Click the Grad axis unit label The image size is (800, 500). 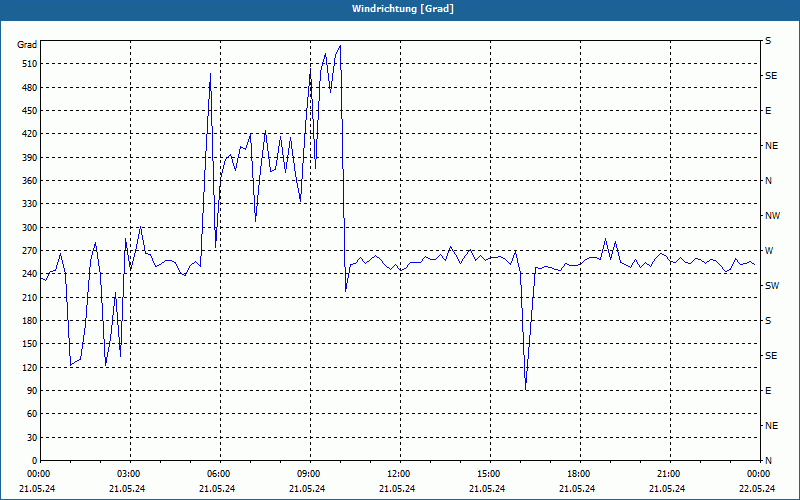tap(27, 45)
